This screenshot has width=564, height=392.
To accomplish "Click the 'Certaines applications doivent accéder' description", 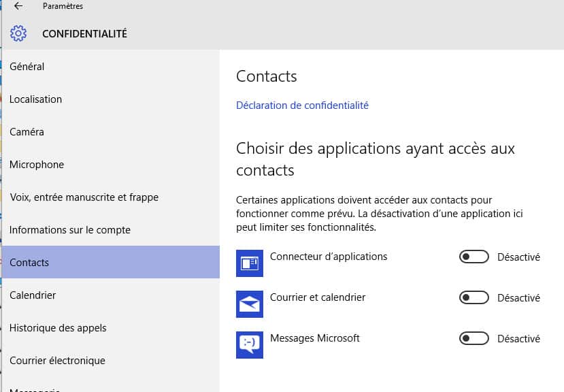I will click(380, 214).
